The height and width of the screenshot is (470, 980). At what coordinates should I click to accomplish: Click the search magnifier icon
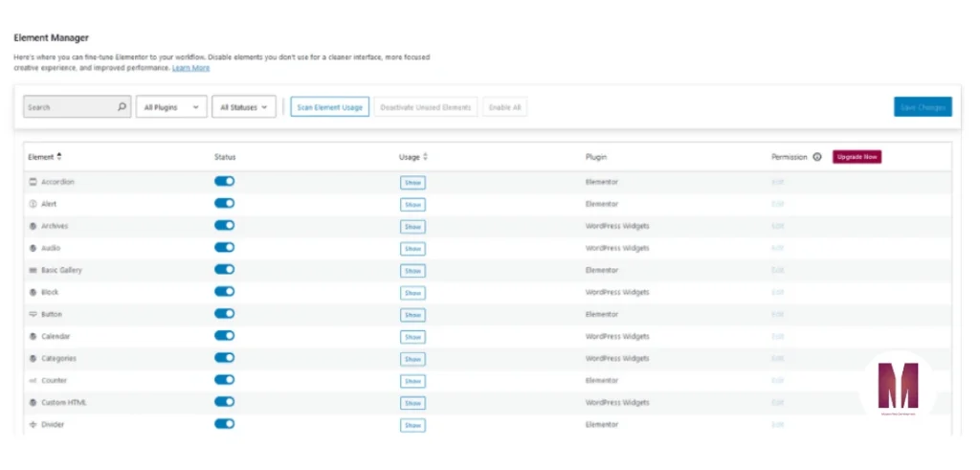point(122,107)
